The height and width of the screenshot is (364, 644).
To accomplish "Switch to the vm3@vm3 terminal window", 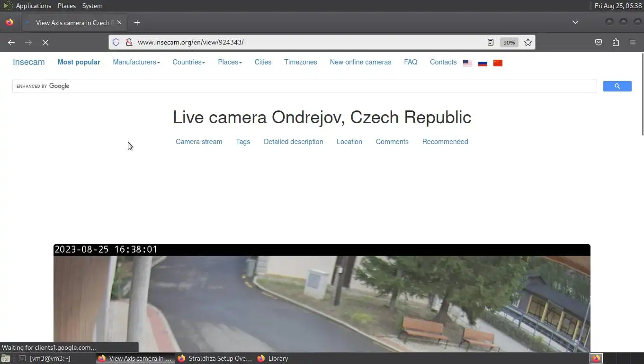I will click(44, 358).
